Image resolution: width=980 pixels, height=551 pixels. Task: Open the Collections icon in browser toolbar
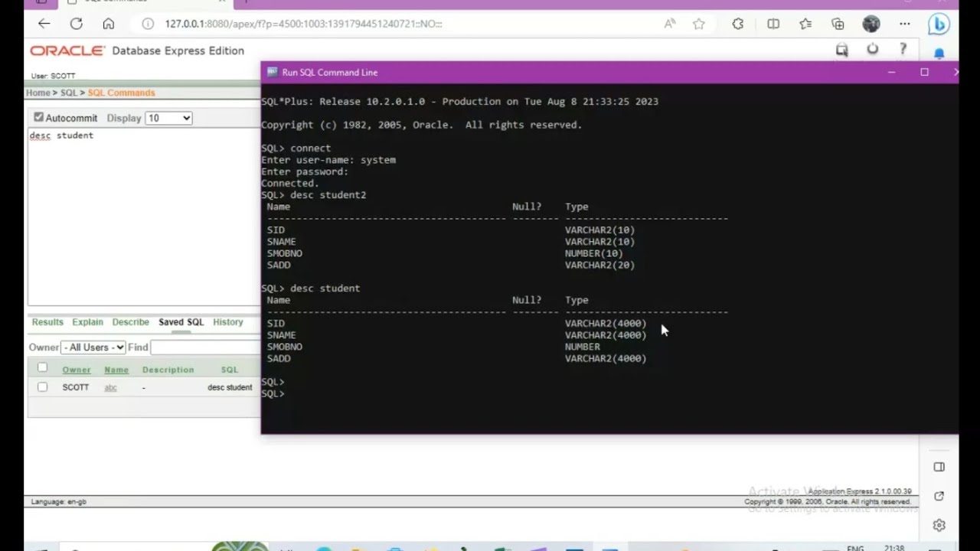point(838,24)
